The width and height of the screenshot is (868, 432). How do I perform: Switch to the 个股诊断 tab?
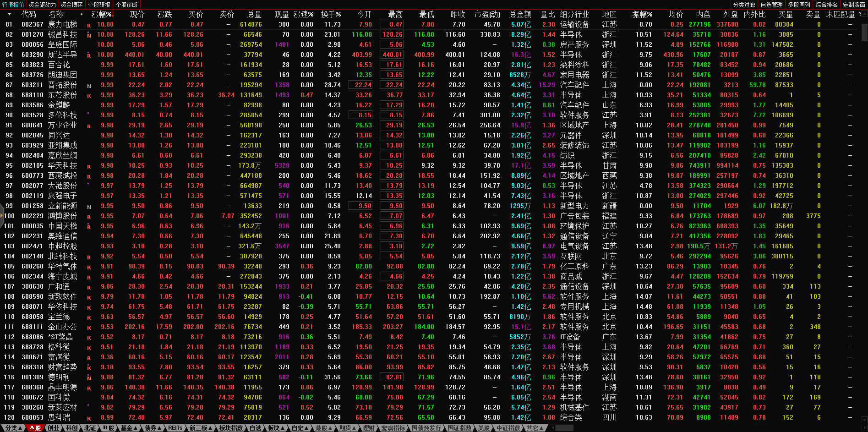pyautogui.click(x=126, y=5)
